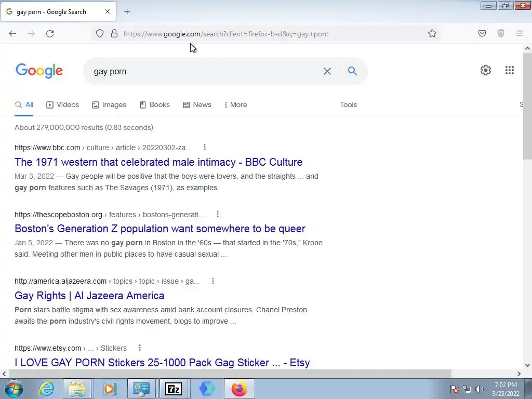Screen dimensions: 532x399
Task: Open the tracking protection shield icon
Action: click(99, 34)
